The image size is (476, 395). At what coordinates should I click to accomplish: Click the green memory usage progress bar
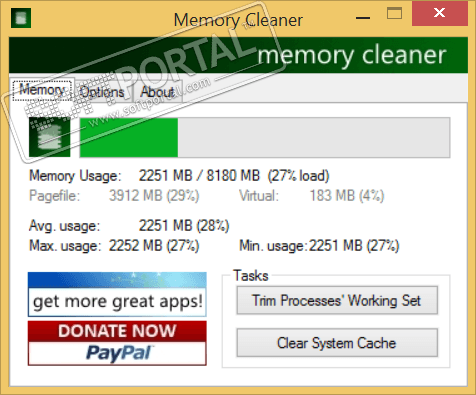tap(265, 137)
